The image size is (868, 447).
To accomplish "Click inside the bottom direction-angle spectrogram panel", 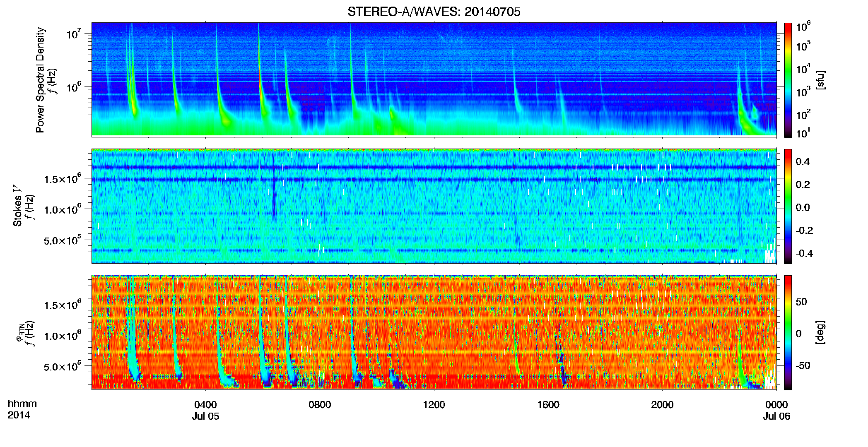I will tap(434, 332).
